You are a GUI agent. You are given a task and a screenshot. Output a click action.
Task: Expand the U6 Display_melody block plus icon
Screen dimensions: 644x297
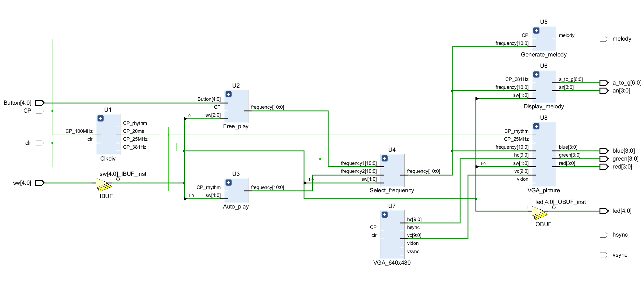536,74
